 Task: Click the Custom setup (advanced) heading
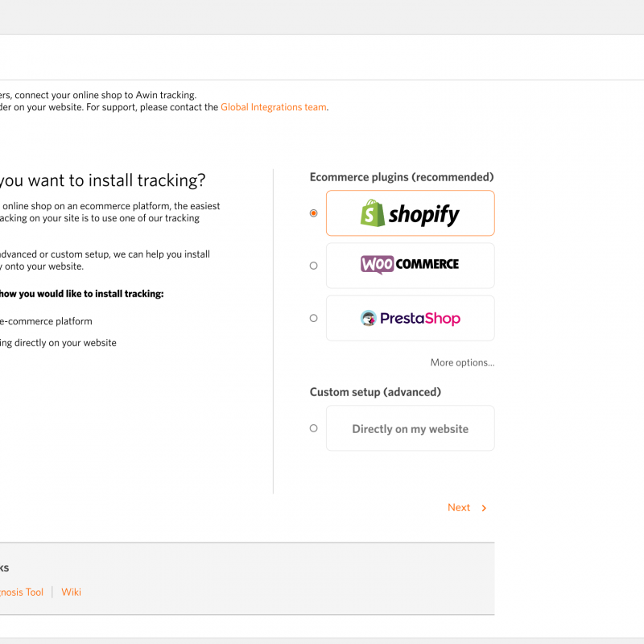[375, 392]
